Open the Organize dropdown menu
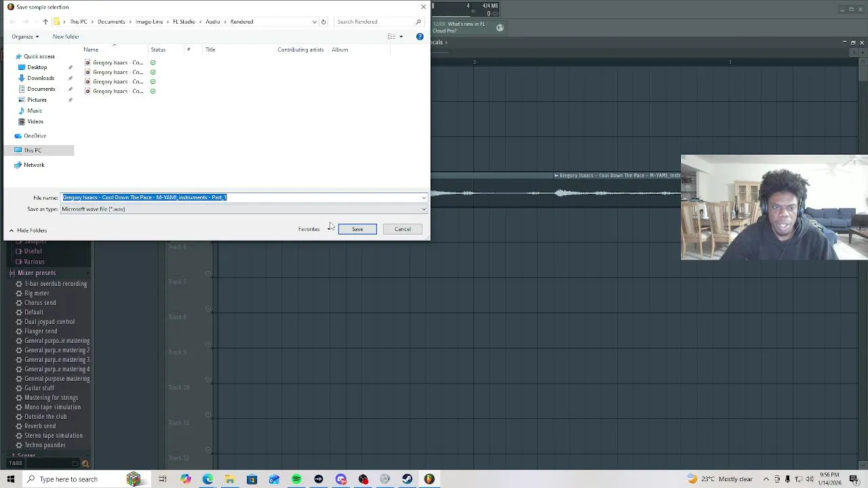This screenshot has width=868, height=488. coord(25,37)
